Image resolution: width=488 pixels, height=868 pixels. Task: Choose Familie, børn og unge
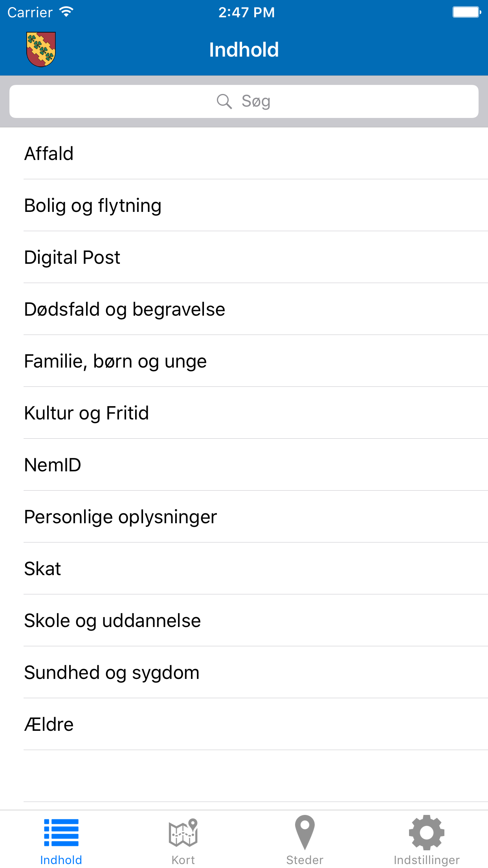(x=115, y=361)
